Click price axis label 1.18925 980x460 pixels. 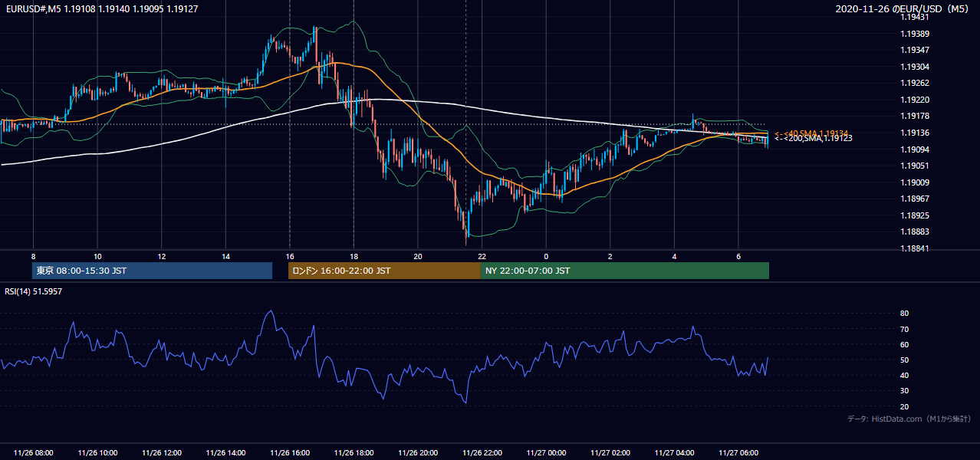tap(915, 215)
